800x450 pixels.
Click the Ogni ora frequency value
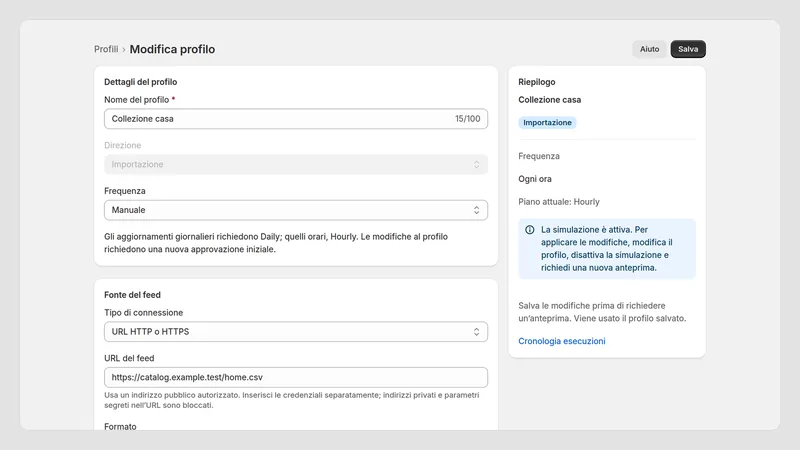click(535, 179)
